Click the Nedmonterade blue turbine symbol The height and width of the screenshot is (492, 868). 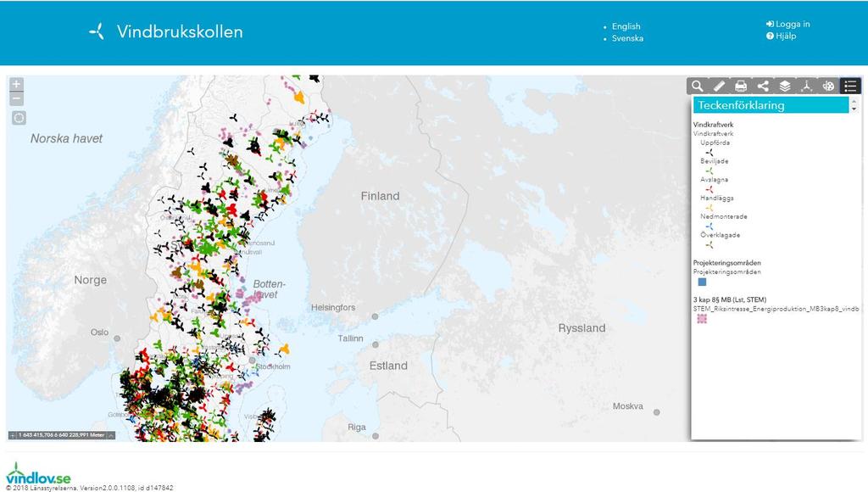coord(709,226)
